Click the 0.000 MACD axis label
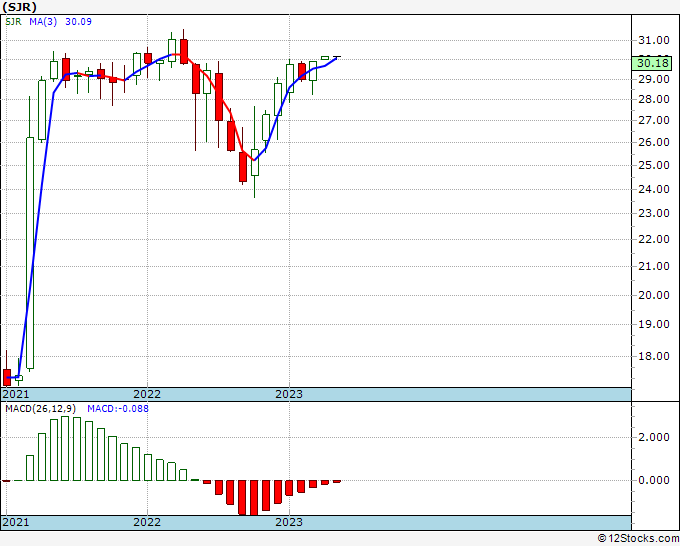 pos(654,480)
